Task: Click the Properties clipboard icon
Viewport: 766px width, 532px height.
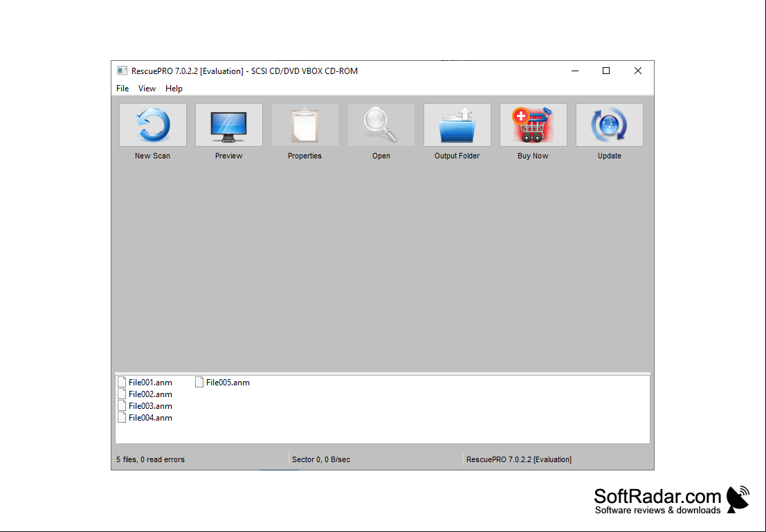Action: point(305,125)
